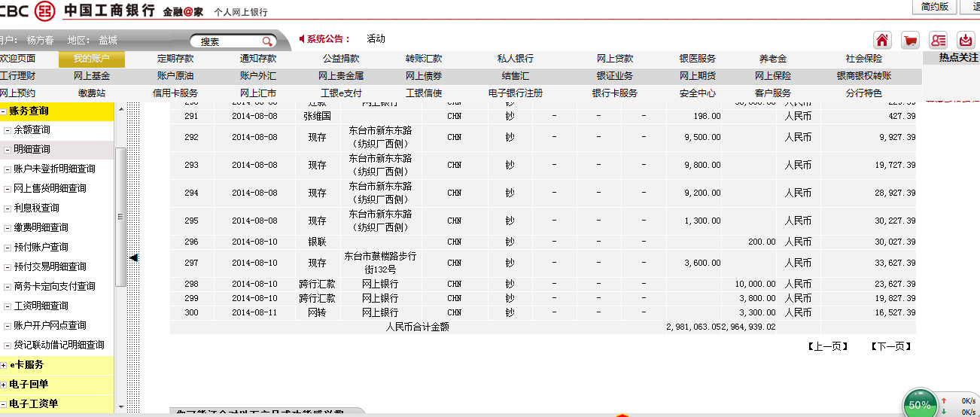Select 账户开户网点查询 in the sidebar
980x417 pixels.
tap(50, 326)
